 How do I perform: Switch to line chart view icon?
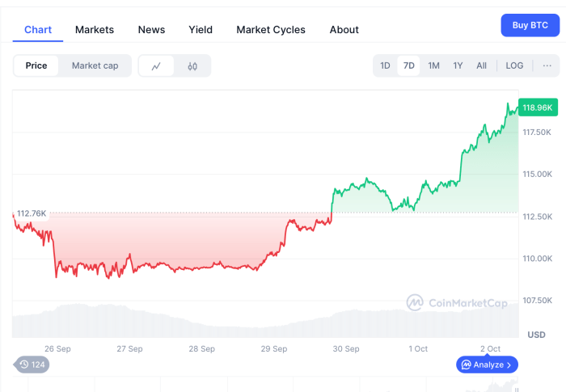point(157,66)
